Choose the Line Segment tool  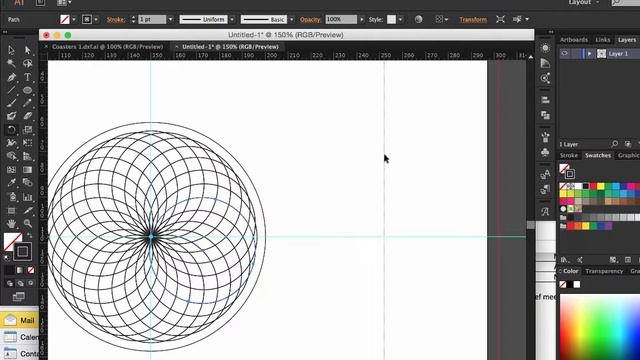[11, 90]
